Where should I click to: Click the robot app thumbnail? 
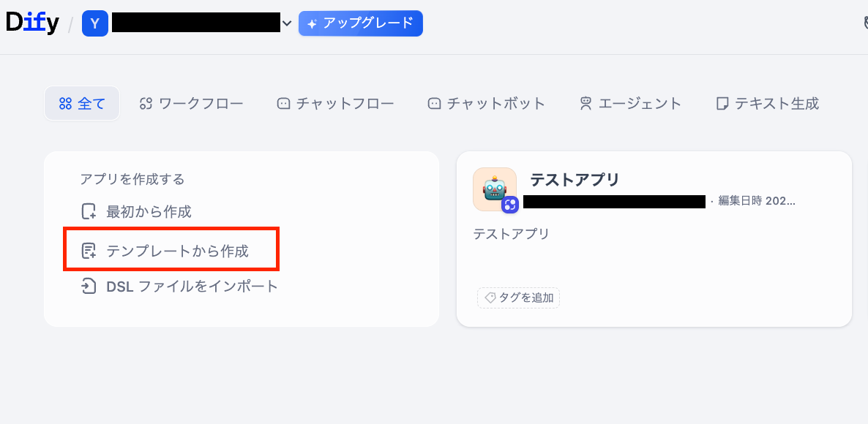[x=494, y=189]
